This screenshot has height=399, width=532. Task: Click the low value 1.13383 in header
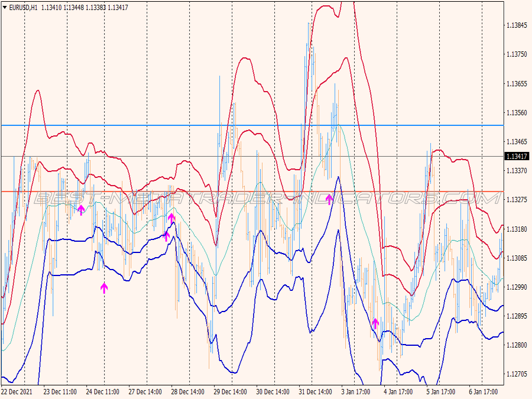click(x=96, y=8)
